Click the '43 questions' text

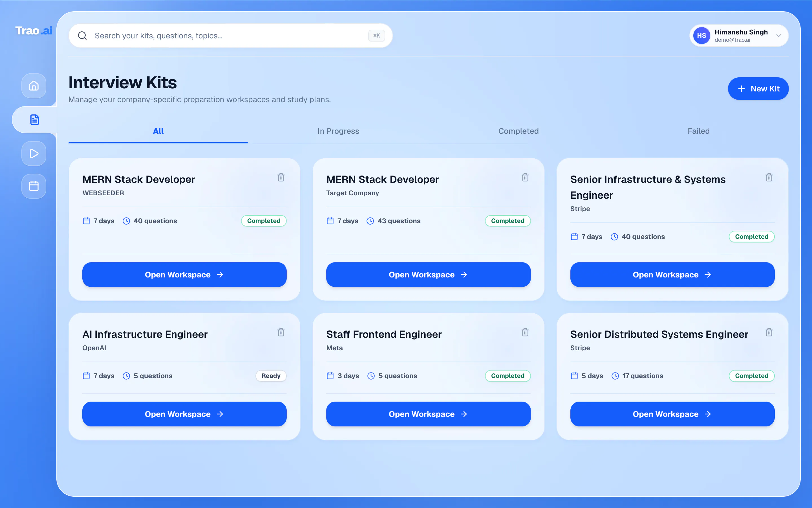pos(399,221)
